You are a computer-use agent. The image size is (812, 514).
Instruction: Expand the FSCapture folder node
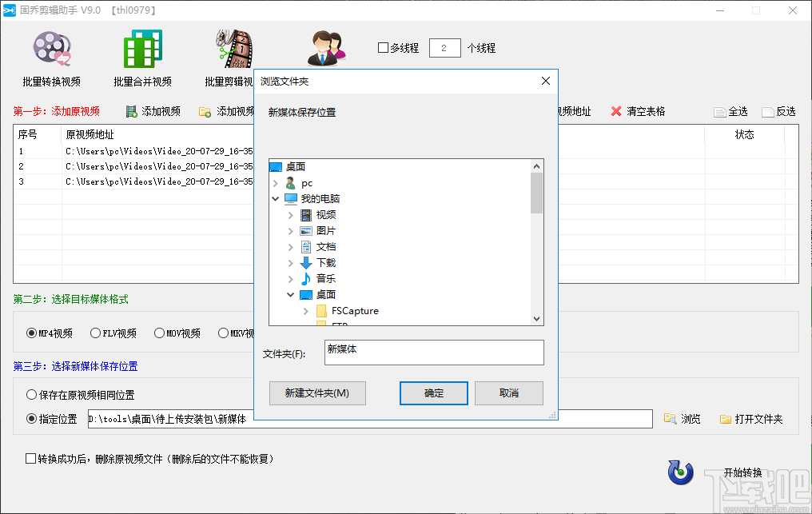306,311
